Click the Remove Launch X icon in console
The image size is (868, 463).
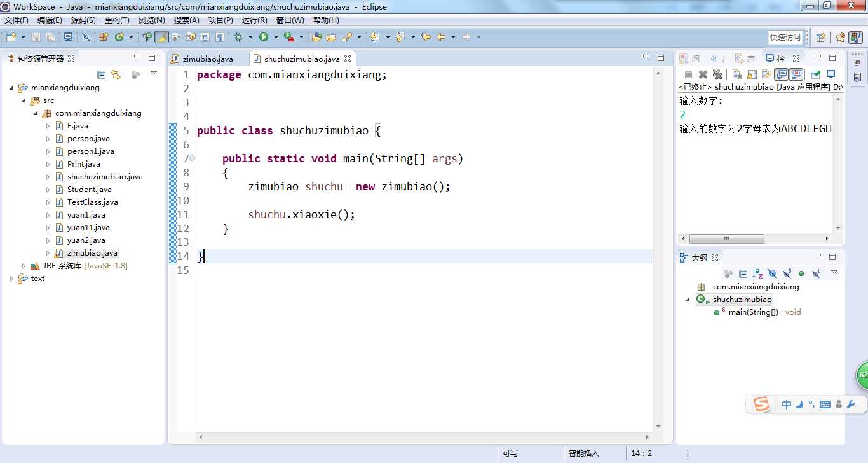tap(703, 74)
